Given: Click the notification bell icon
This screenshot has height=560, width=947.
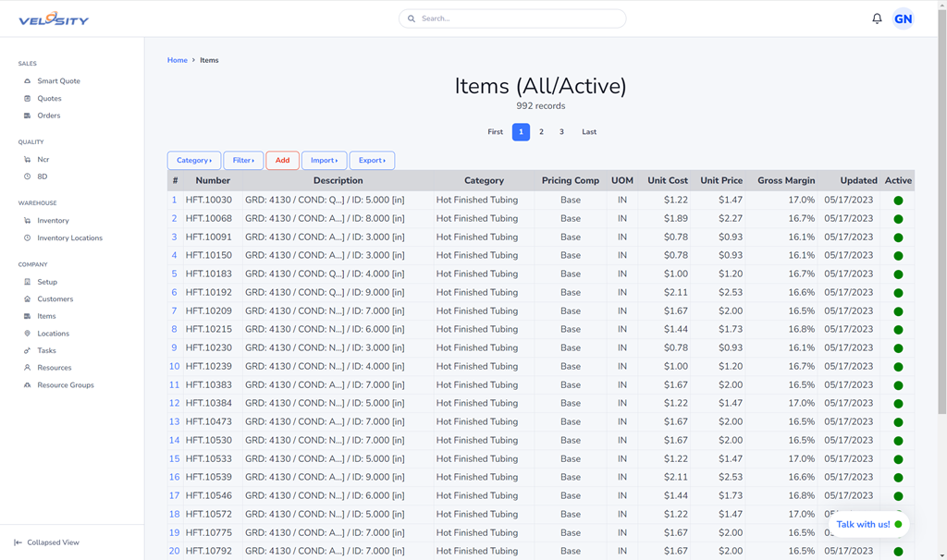Looking at the screenshot, I should [x=877, y=18].
